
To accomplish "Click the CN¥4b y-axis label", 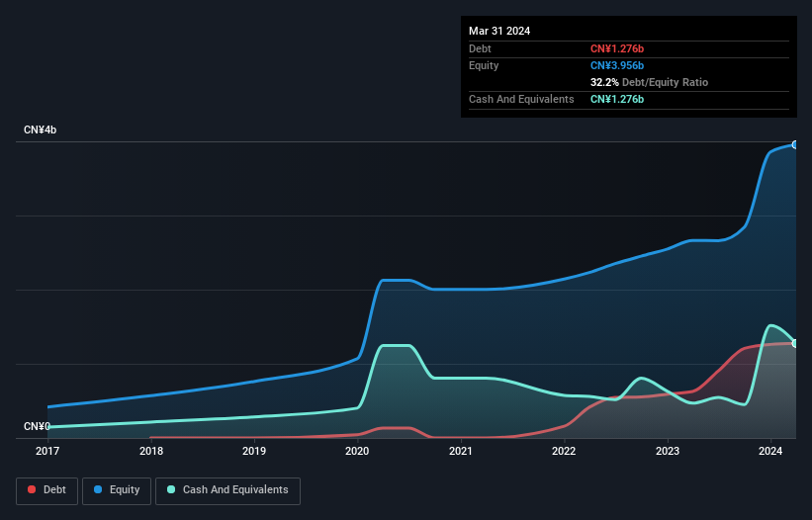I will (x=40, y=130).
